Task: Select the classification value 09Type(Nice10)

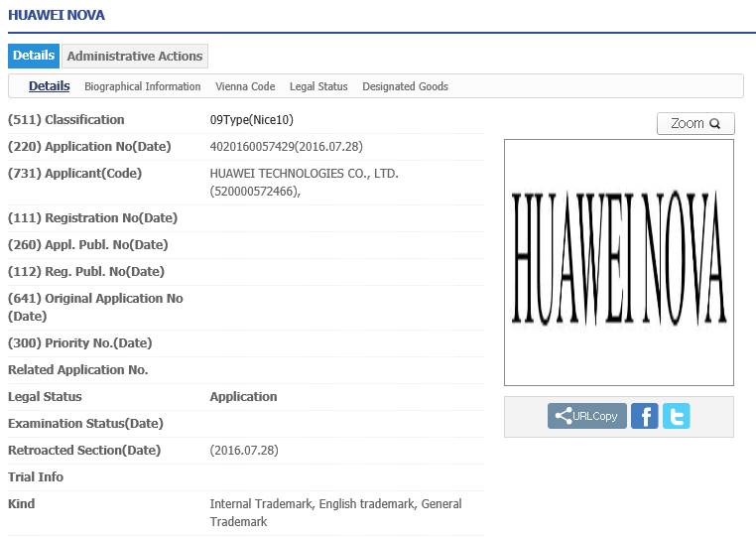Action: (252, 120)
